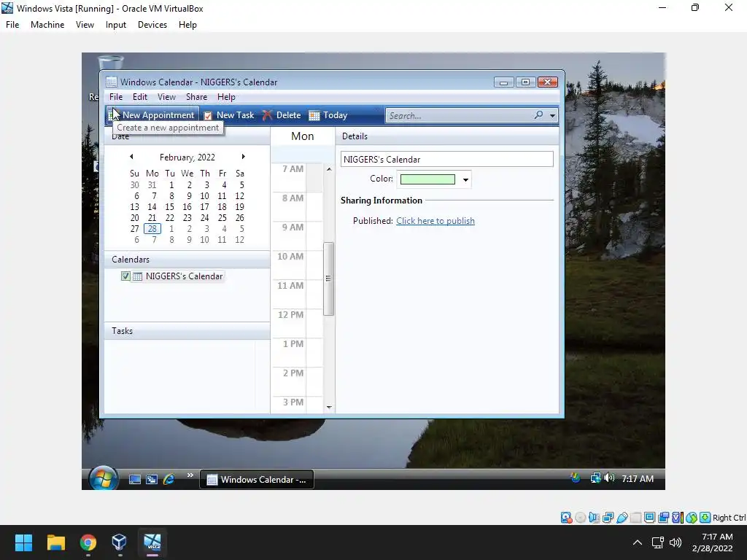Click the Tasks pane header
This screenshot has height=560, width=747.
[187, 331]
